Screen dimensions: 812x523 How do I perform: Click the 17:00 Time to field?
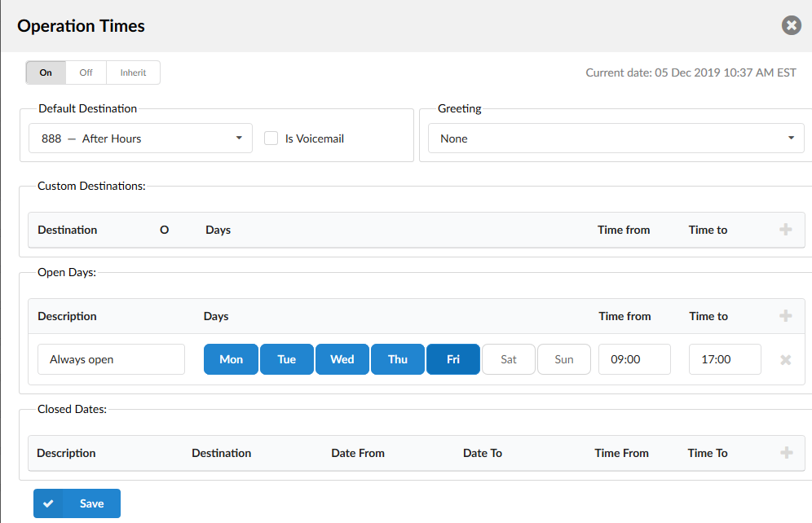pyautogui.click(x=725, y=359)
